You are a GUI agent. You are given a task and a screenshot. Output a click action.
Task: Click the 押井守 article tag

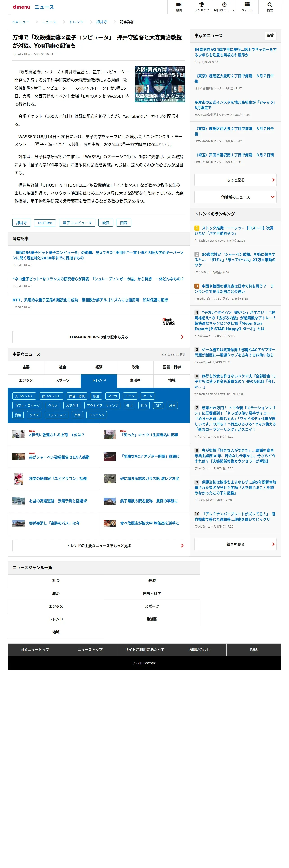coord(22,223)
